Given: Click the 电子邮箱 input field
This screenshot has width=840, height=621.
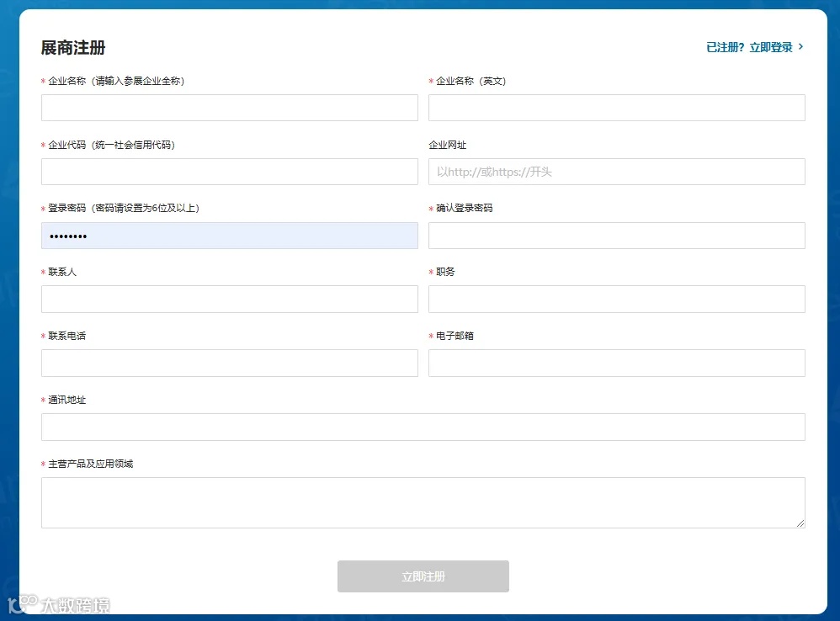Looking at the screenshot, I should [x=617, y=363].
